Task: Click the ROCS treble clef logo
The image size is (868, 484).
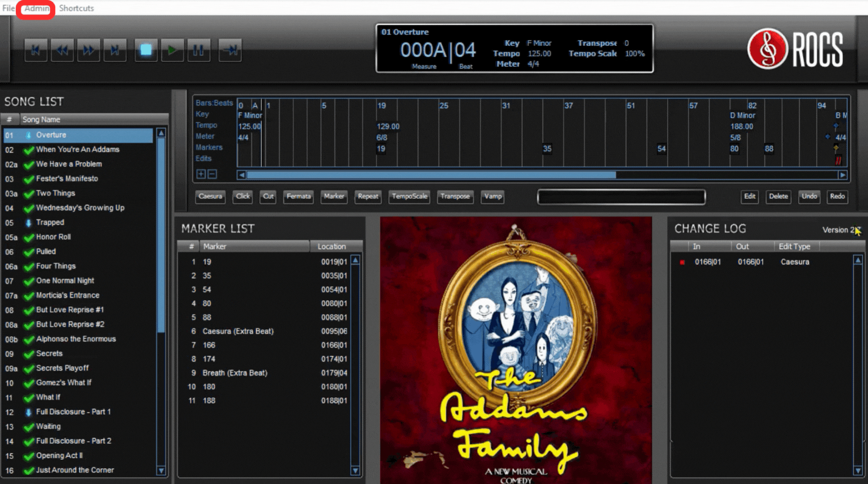Action: (767, 49)
